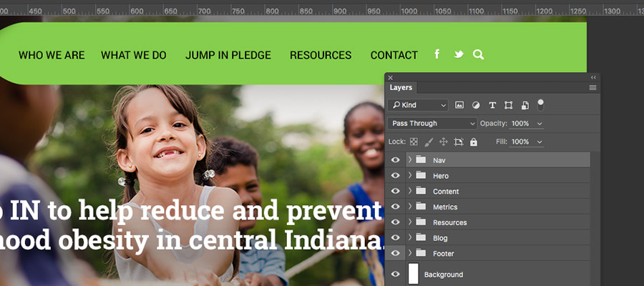This screenshot has width=644, height=286.
Task: Hide the Metrics layer group
Action: (395, 207)
